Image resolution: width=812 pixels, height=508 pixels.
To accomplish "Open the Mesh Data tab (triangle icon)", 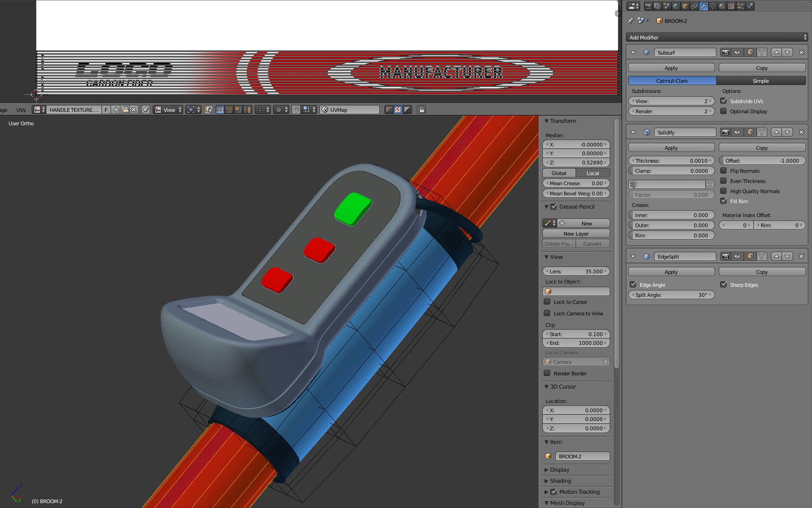I will click(x=713, y=6).
